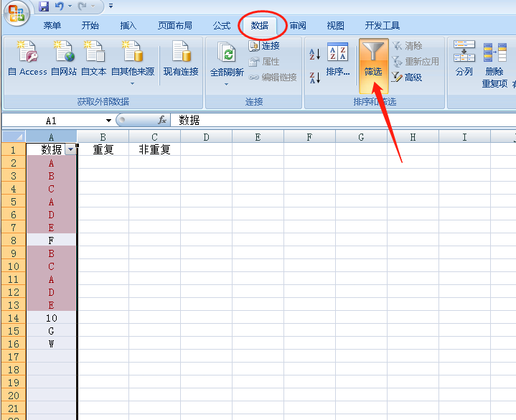
Task: Remove duplicates (删除重复项)
Action: pos(494,65)
